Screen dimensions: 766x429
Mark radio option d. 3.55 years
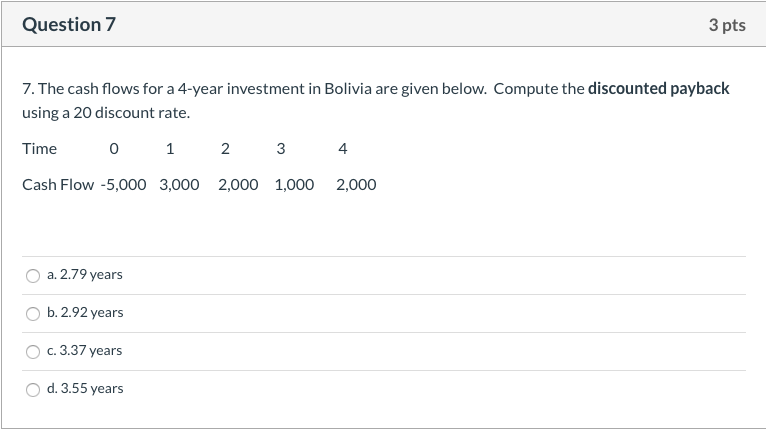[33, 389]
